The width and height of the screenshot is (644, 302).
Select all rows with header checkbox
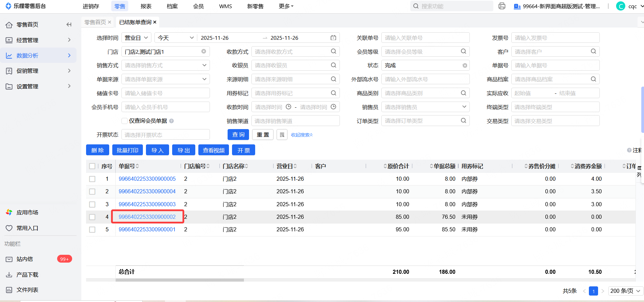(92, 166)
